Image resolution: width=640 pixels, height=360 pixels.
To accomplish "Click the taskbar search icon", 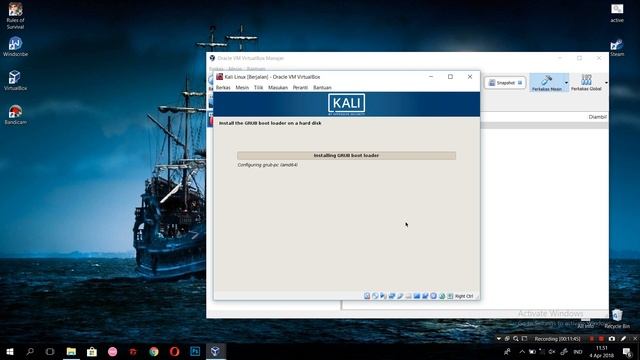I will tap(30, 351).
